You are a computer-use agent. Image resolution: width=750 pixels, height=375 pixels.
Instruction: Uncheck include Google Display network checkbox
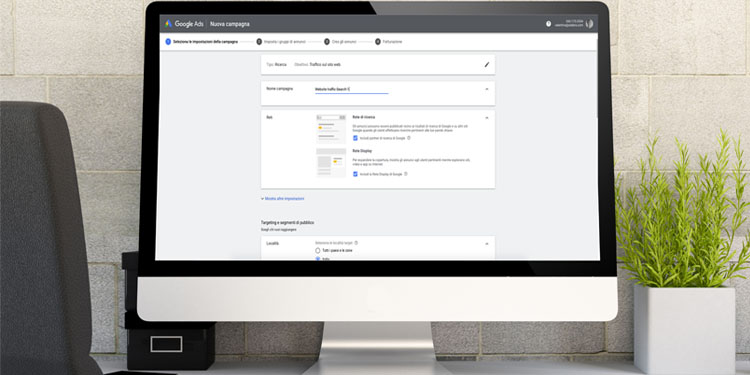(x=355, y=174)
